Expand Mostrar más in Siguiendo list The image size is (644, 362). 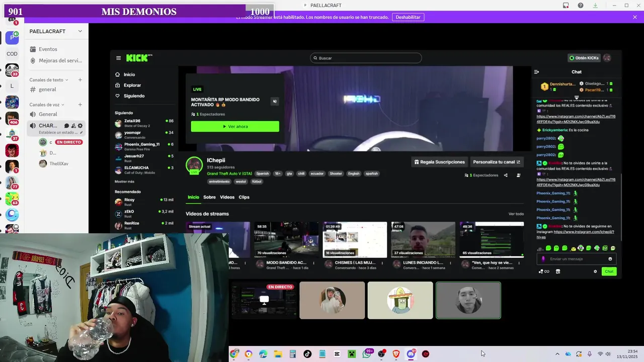pyautogui.click(x=124, y=182)
